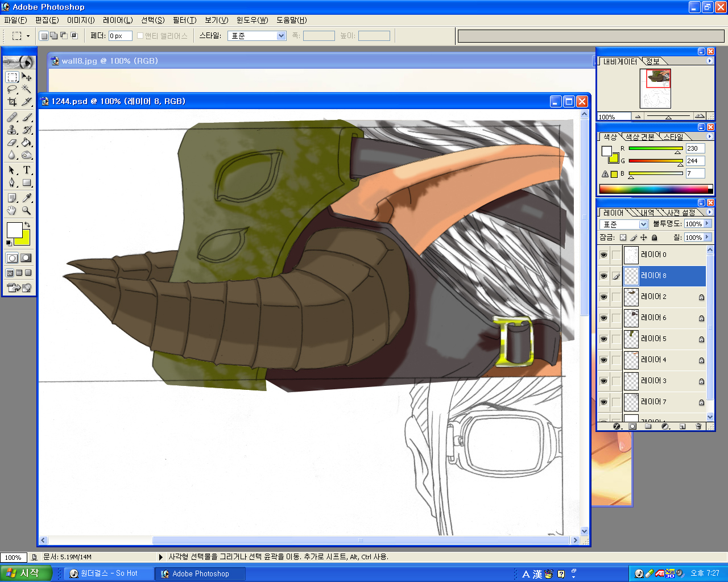Select the Eyedropper tool

pos(27,198)
